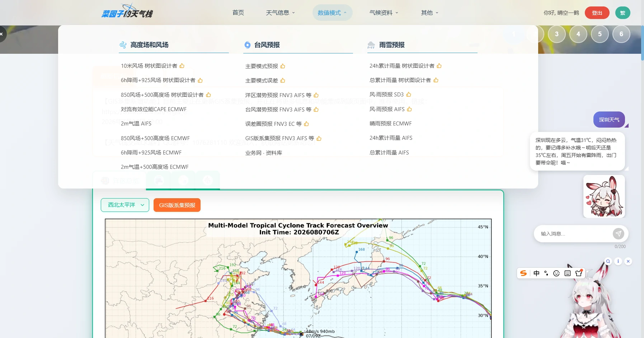The height and width of the screenshot is (338, 644).
Task: Focus the 输入消息 chat input field
Action: (x=573, y=234)
